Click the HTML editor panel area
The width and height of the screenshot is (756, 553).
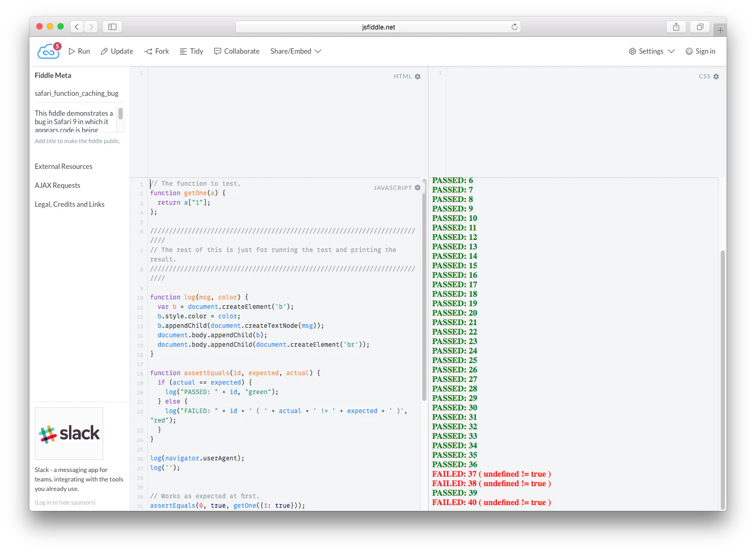coord(279,122)
